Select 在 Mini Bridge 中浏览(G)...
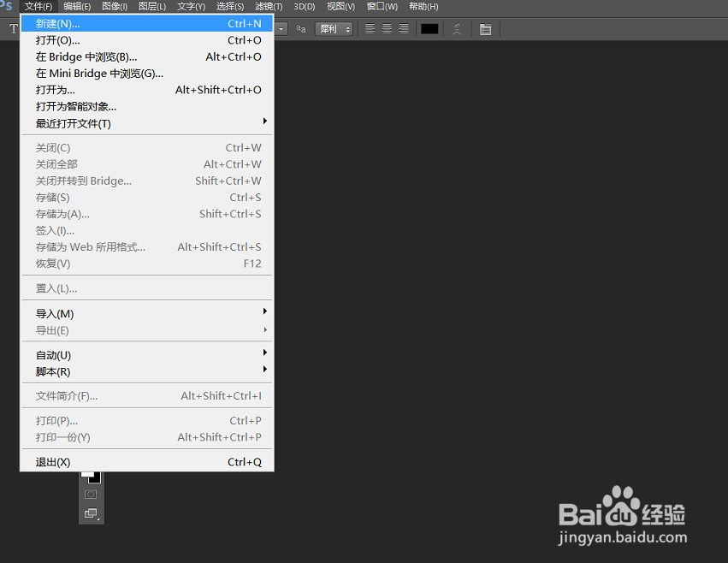The height and width of the screenshot is (563, 728). click(x=145, y=74)
